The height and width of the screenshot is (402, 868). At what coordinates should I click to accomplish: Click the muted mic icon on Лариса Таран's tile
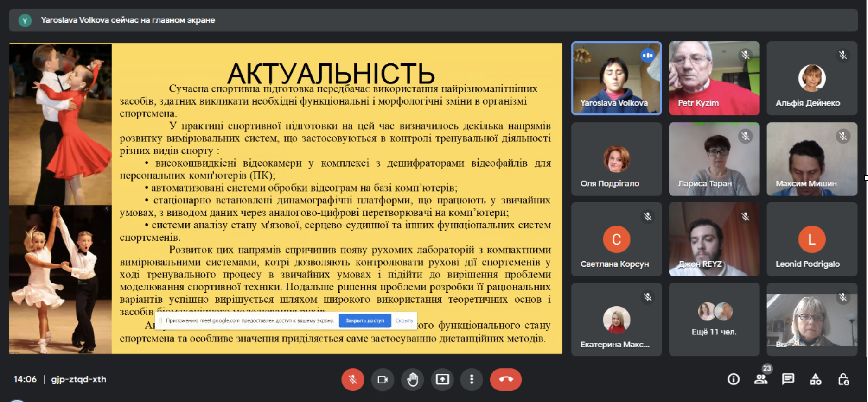click(746, 136)
